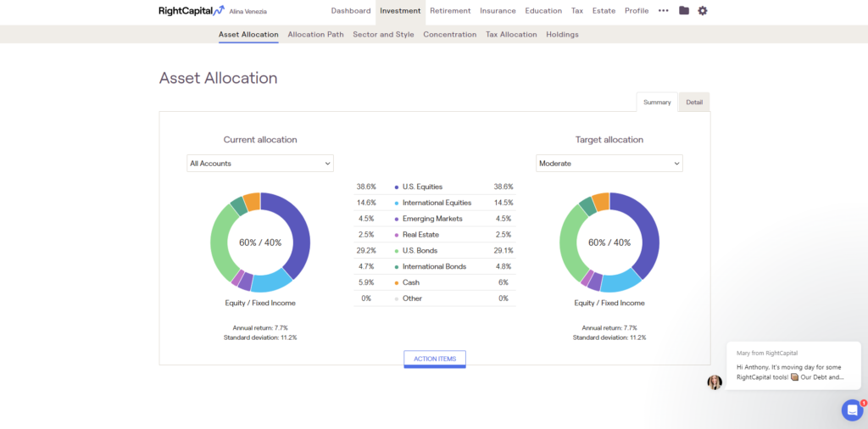Viewport: 868px width, 429px height.
Task: Click Mary's avatar in chat notification
Action: click(715, 382)
